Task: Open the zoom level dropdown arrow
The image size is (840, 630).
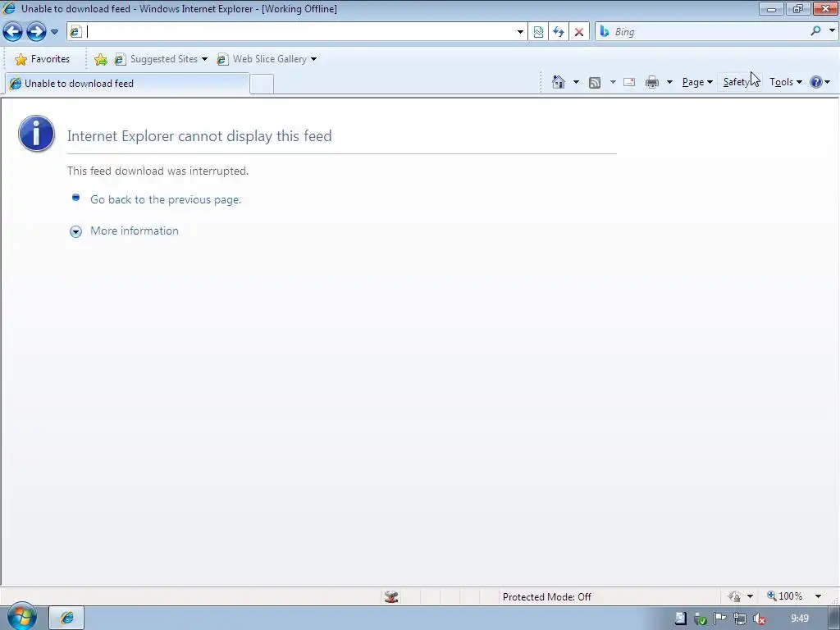Action: coord(818,596)
